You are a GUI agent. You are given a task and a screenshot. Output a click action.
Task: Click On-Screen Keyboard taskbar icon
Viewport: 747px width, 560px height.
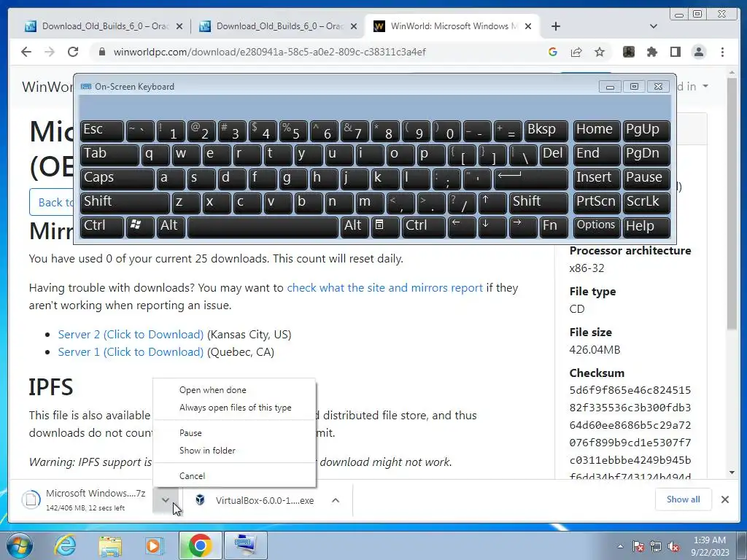click(246, 545)
